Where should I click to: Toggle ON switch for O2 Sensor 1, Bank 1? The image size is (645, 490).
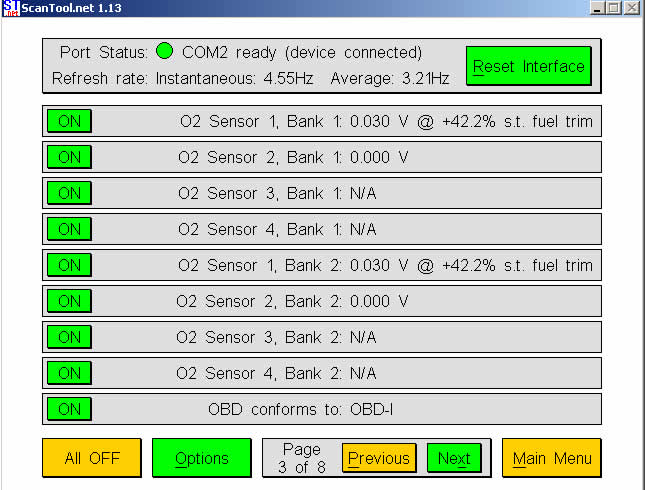coord(69,121)
